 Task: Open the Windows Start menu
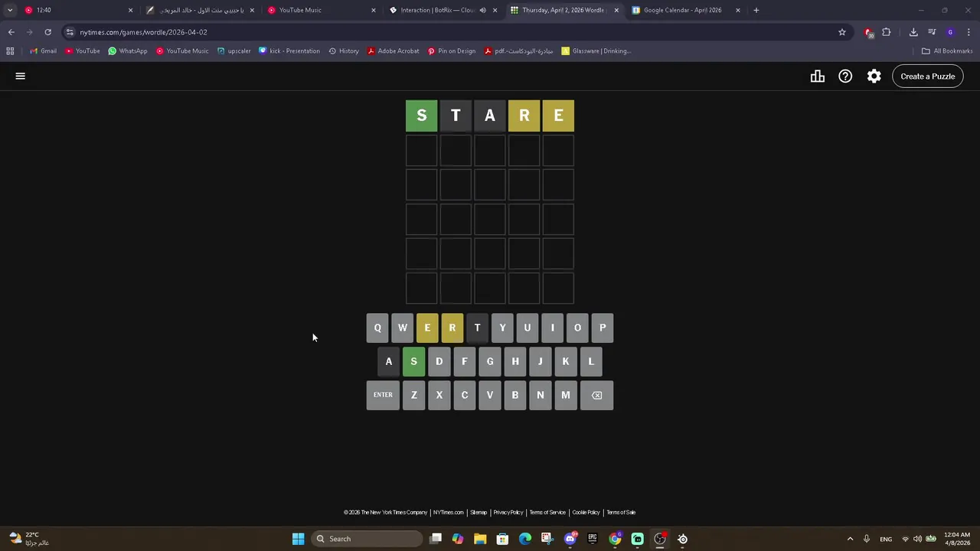point(298,539)
